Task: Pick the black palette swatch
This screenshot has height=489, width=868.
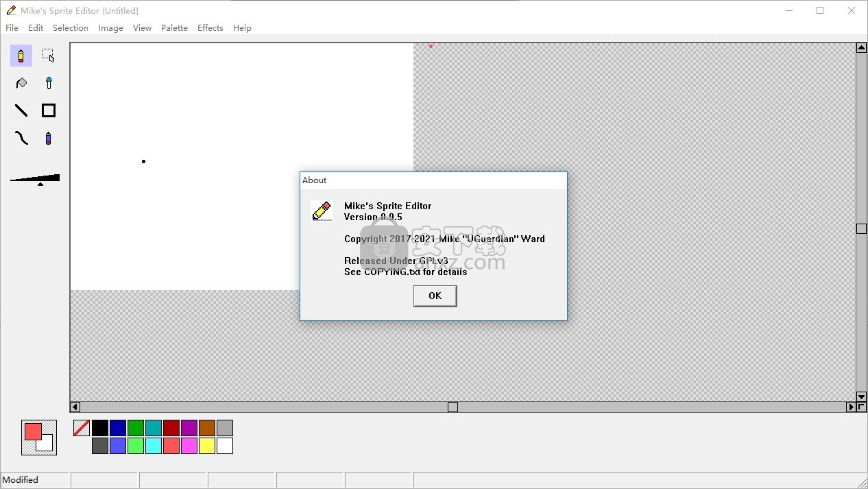Action: pos(100,428)
